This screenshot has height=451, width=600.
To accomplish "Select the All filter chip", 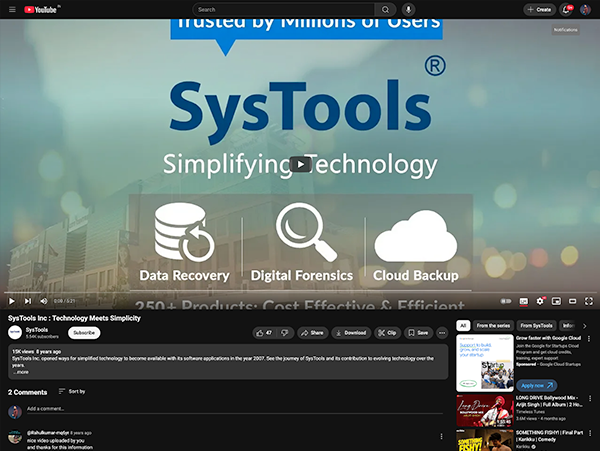I will [x=463, y=326].
